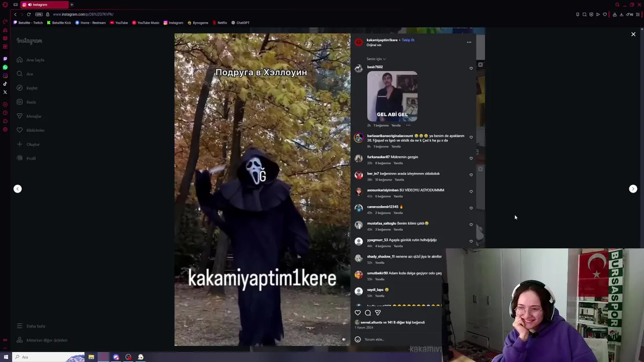
Task: Open the GEL ABİ GEL comment GIF
Action: click(x=392, y=97)
